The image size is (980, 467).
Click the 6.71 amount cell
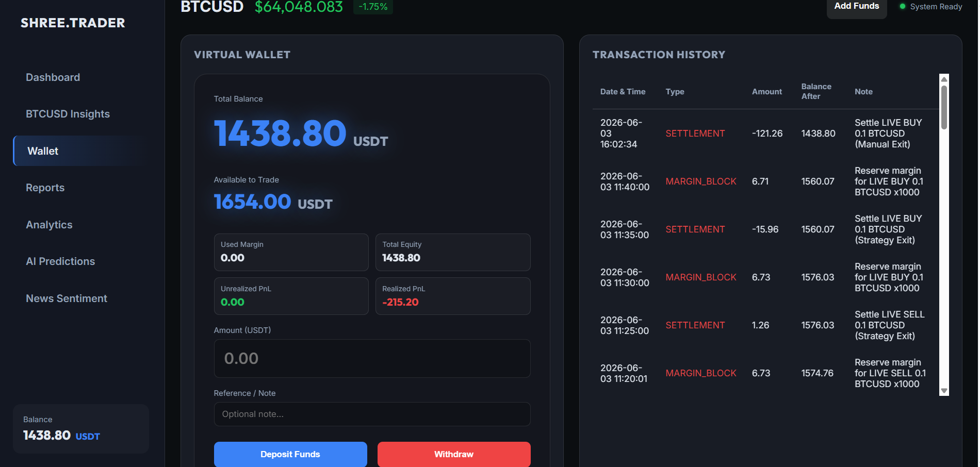(x=760, y=181)
